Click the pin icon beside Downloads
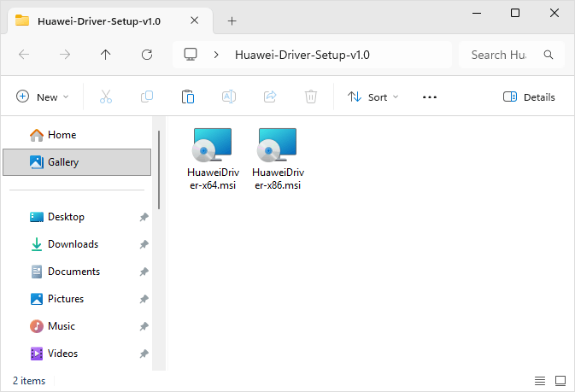Viewport: 575px width, 392px height. pyautogui.click(x=144, y=244)
